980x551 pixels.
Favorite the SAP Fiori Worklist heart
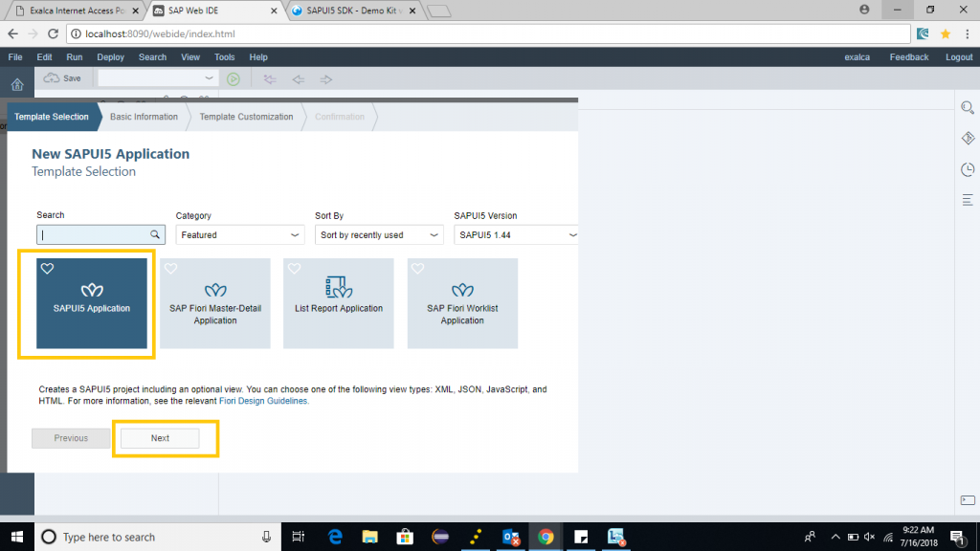(x=417, y=269)
